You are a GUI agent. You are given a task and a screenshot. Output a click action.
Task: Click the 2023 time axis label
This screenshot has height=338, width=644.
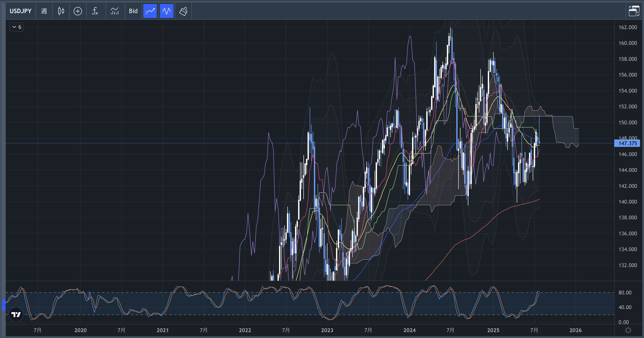click(327, 330)
